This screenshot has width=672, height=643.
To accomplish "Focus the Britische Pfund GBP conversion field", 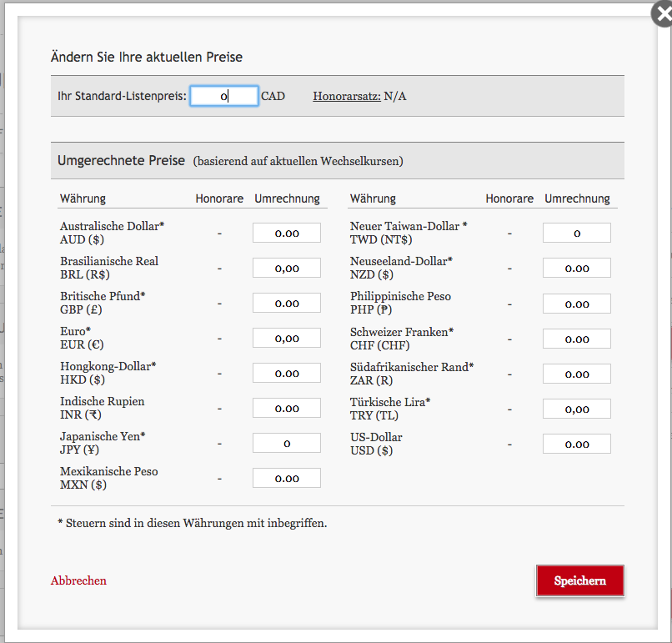I will pos(286,303).
